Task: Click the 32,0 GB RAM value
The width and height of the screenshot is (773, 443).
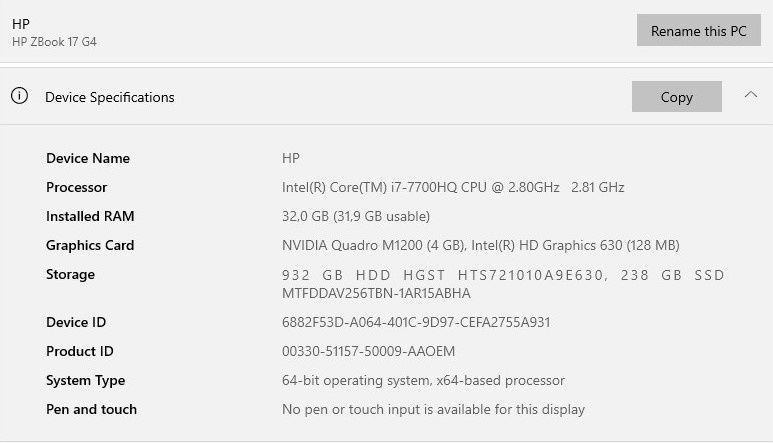Action: (x=356, y=216)
